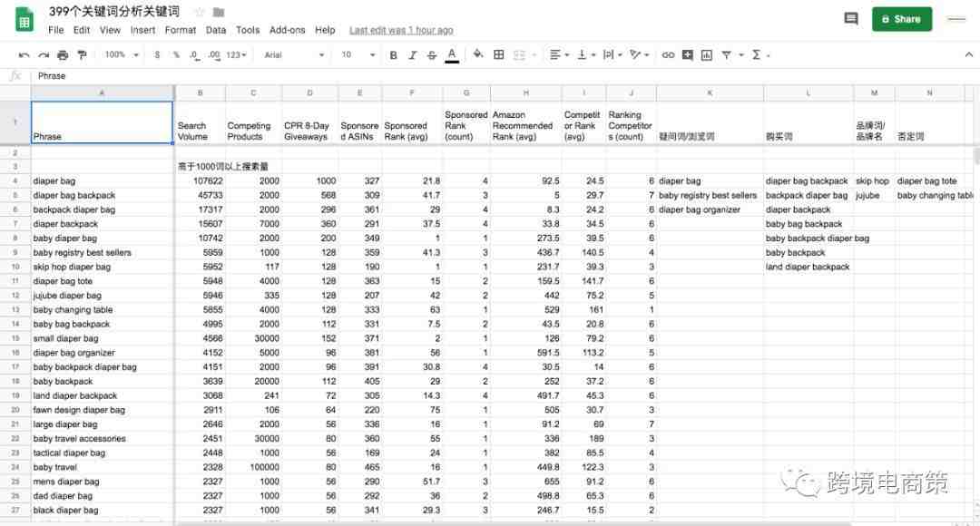Viewport: 980px width, 526px height.
Task: Click the fill color bucket icon
Action: 478,55
